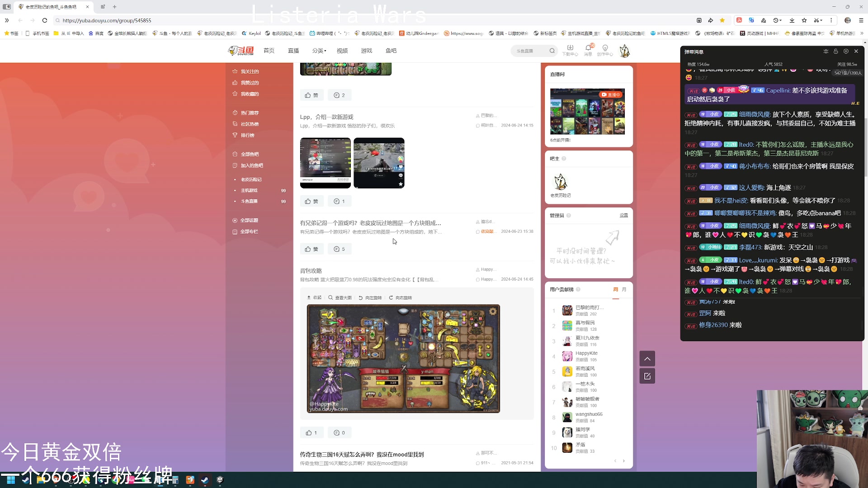Screen dimensions: 868x488
Task: Open the first Lpp post screenshot thumbnail
Action: [x=325, y=163]
